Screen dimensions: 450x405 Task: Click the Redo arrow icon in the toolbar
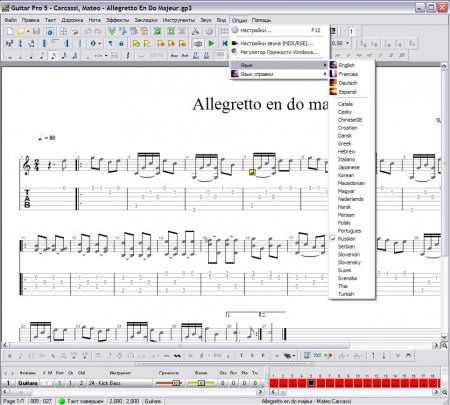98,31
